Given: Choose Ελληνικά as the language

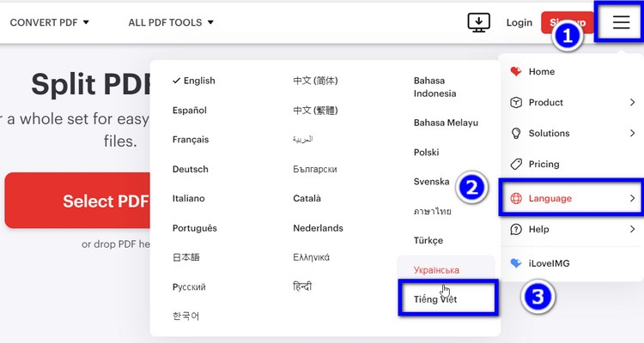Looking at the screenshot, I should (x=312, y=257).
